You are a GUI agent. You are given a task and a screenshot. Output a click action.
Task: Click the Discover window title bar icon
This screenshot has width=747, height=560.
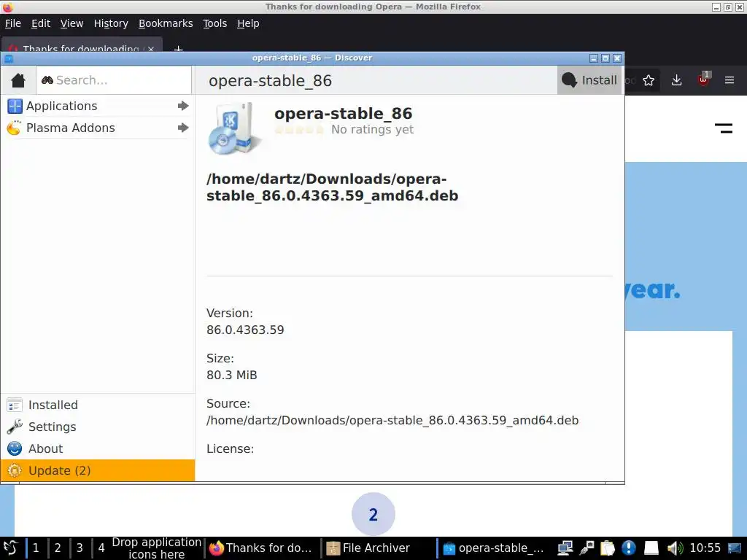9,58
